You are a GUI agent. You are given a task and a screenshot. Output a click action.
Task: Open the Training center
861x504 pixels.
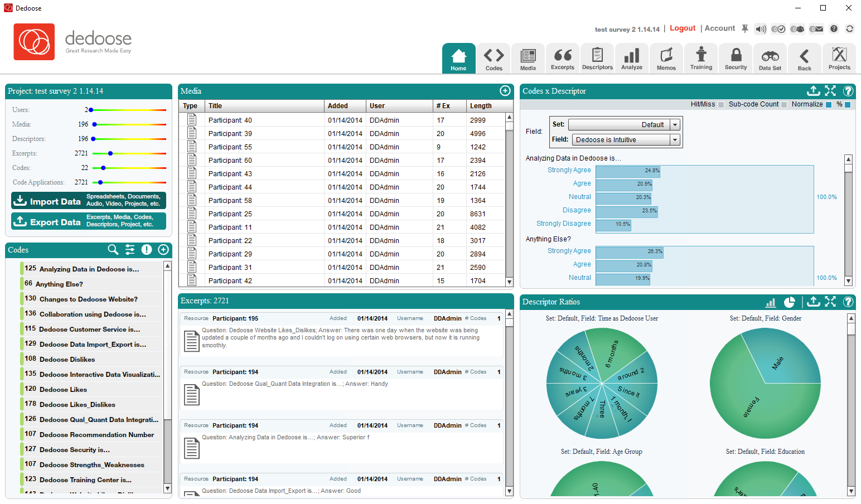pyautogui.click(x=701, y=59)
